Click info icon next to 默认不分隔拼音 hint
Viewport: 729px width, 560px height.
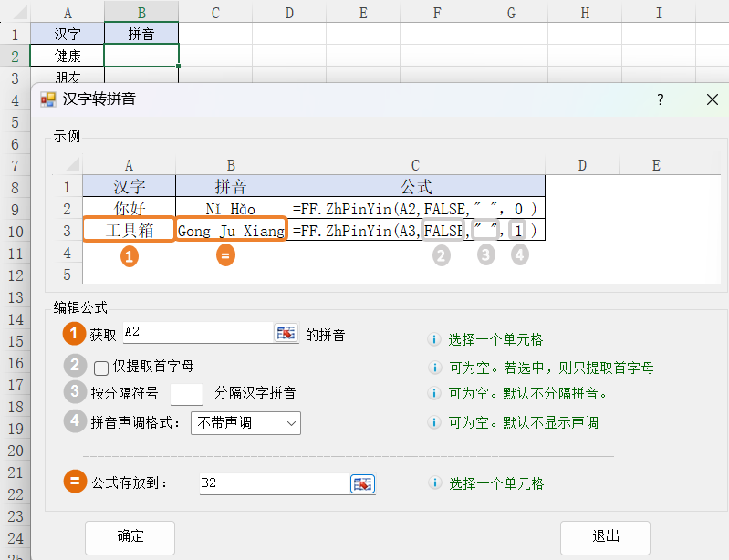click(x=435, y=394)
